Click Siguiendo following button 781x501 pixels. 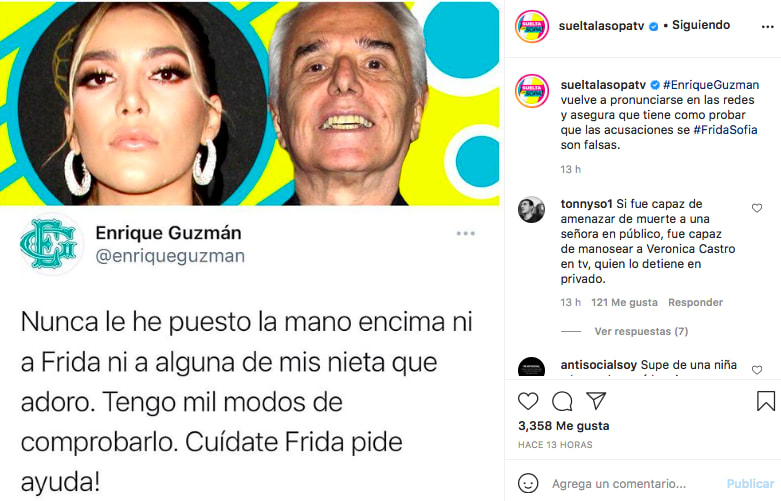click(x=701, y=25)
